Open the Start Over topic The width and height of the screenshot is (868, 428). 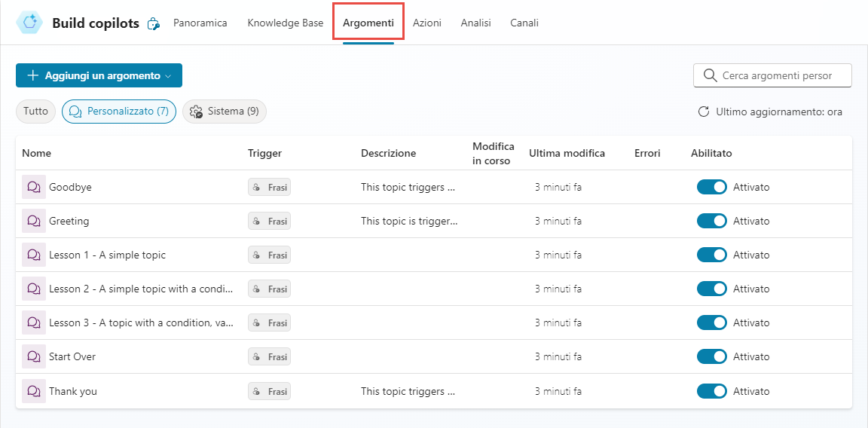click(72, 356)
